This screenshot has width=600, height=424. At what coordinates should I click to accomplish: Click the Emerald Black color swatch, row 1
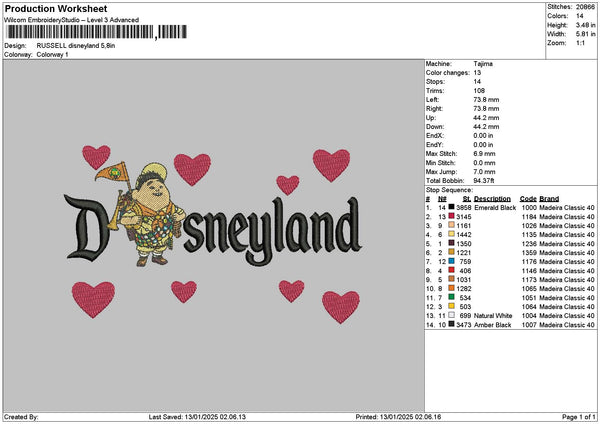pyautogui.click(x=452, y=207)
